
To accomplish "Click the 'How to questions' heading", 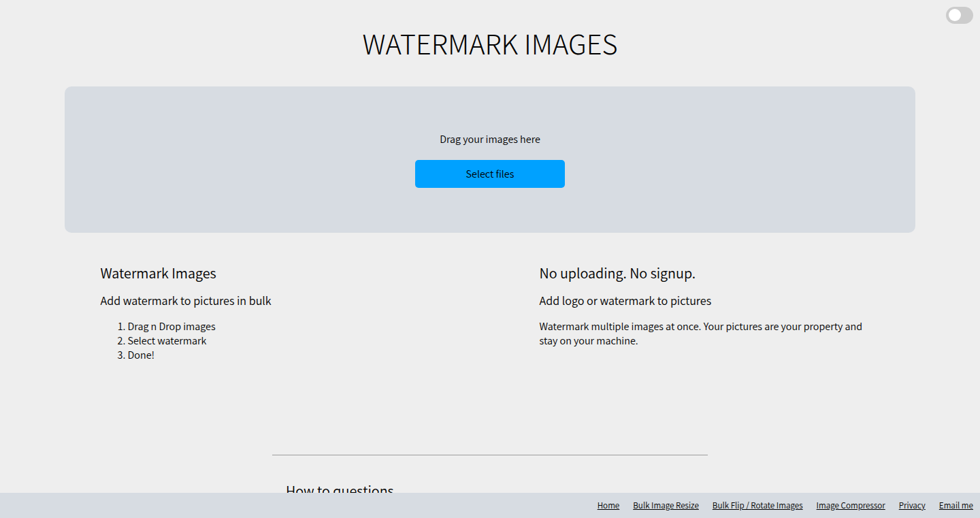I will 340,489.
